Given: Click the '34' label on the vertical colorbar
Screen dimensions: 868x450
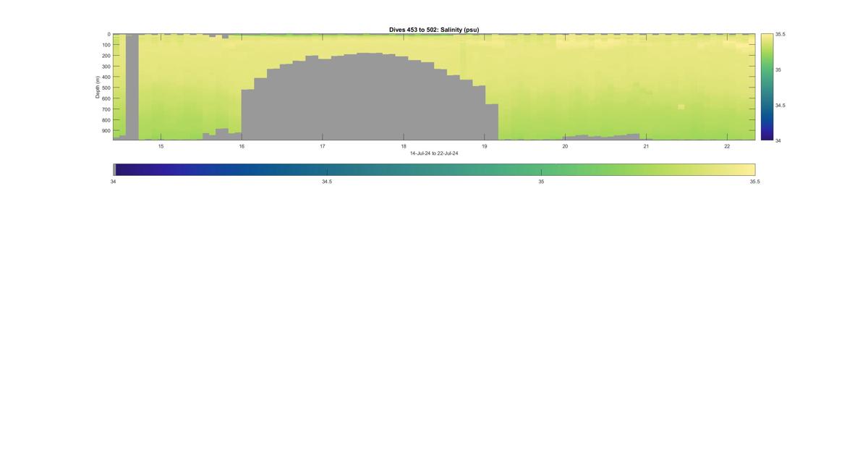Looking at the screenshot, I should tap(778, 140).
